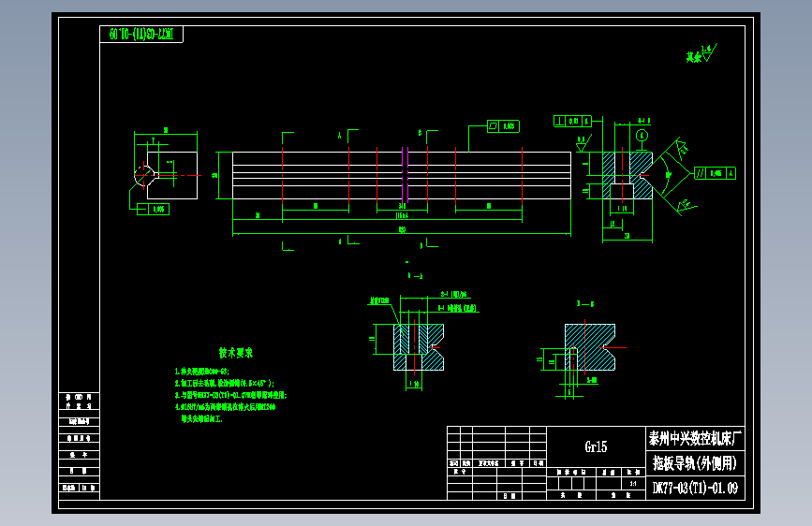Select technical requirement line 2 about 45° chamfer
Image resolution: width=812 pixels, height=526 pixels.
pyautogui.click(x=224, y=383)
